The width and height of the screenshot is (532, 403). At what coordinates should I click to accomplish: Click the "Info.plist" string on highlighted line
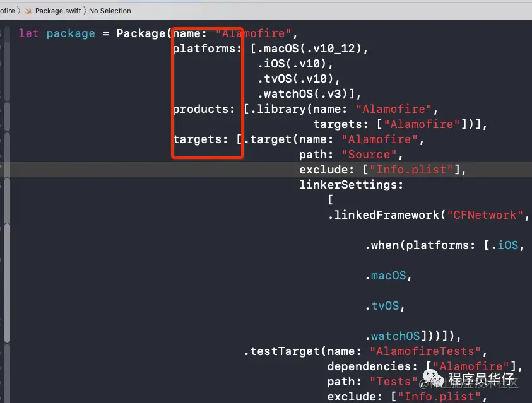click(x=411, y=170)
